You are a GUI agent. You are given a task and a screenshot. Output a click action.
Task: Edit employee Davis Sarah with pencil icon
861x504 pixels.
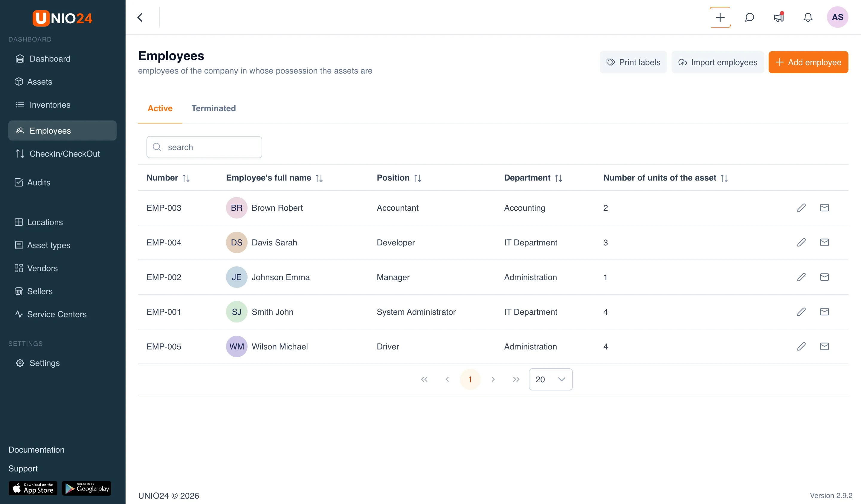point(801,242)
